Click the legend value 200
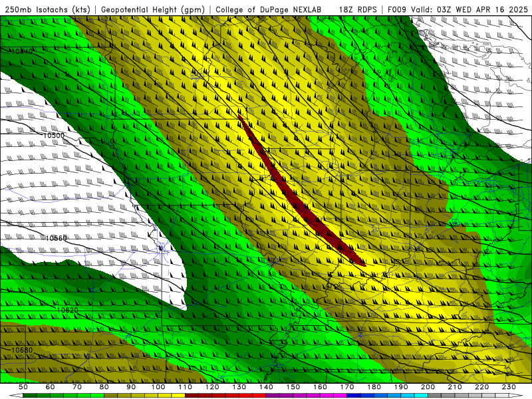The width and height of the screenshot is (532, 399). click(428, 387)
